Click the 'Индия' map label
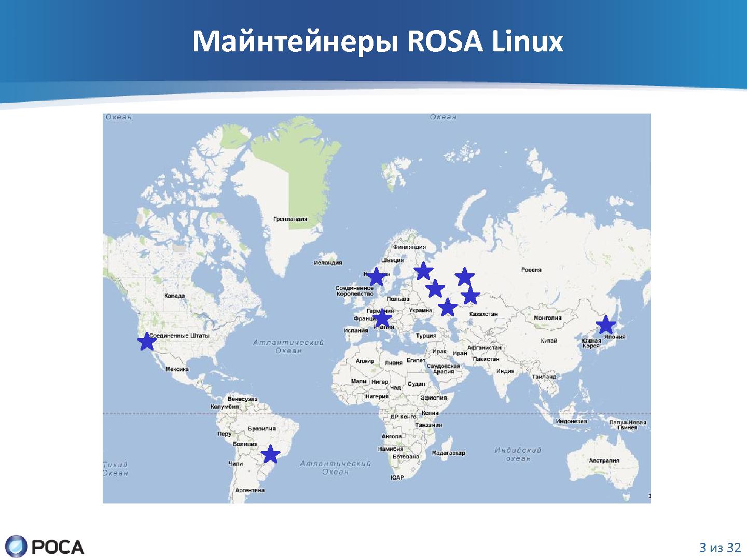Viewport: 747px width, 560px height. tap(505, 371)
